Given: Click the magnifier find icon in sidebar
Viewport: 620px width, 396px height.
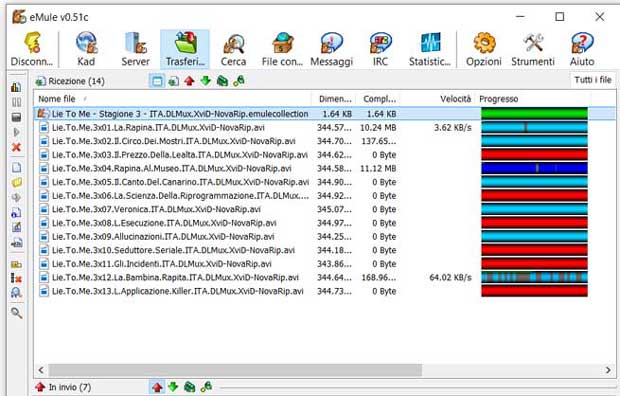Looking at the screenshot, I should coord(16,313).
